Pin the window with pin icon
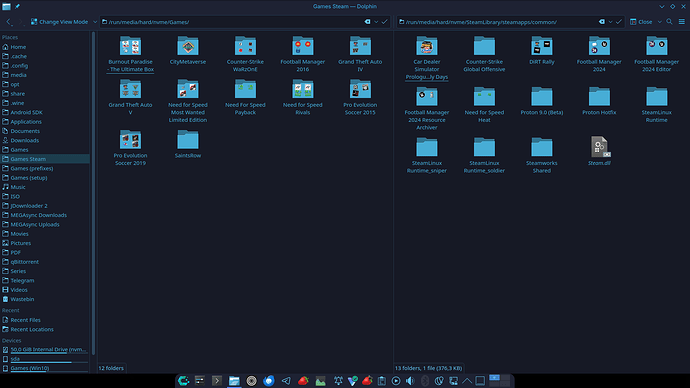Image resolution: width=690 pixels, height=388 pixels. [17, 6]
